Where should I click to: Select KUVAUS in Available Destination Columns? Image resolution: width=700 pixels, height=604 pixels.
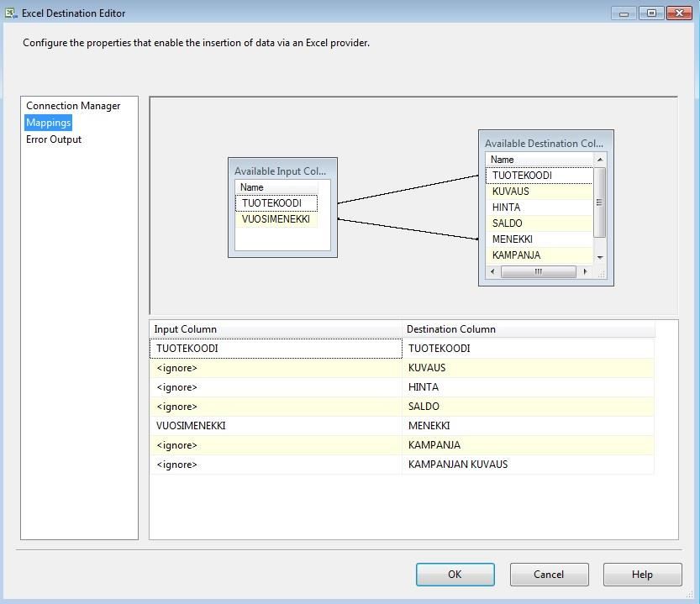click(x=539, y=192)
